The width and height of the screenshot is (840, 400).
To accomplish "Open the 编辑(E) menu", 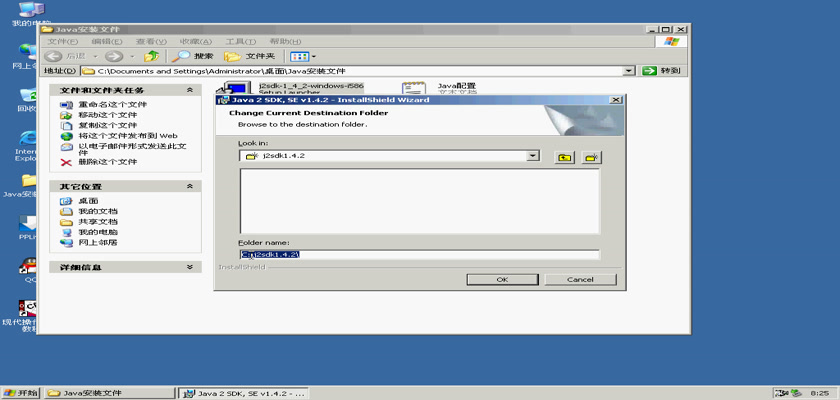I will pos(107,41).
